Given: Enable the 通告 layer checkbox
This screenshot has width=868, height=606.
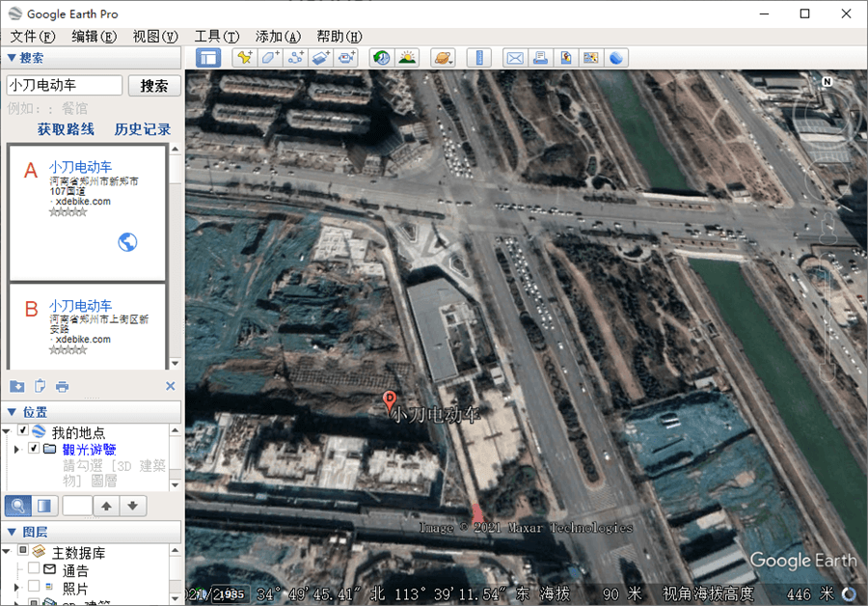Looking at the screenshot, I should pyautogui.click(x=34, y=570).
